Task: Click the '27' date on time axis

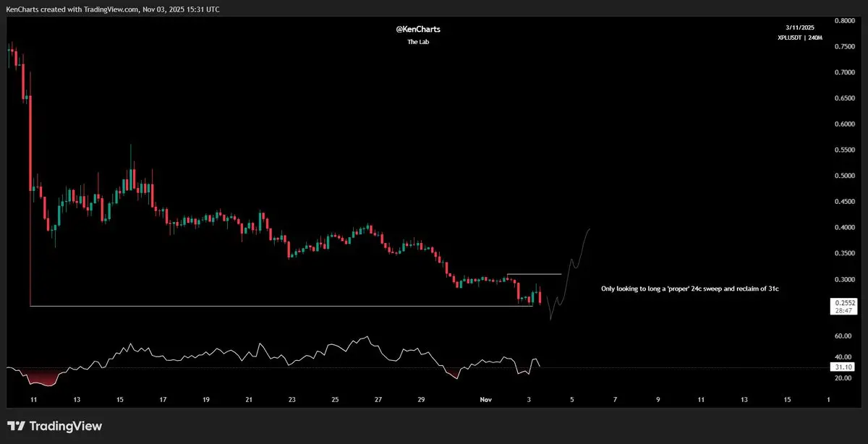Action: tap(378, 399)
